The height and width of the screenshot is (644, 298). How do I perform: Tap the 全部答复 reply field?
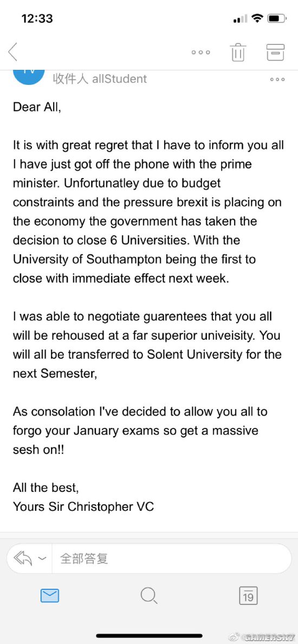[171, 558]
